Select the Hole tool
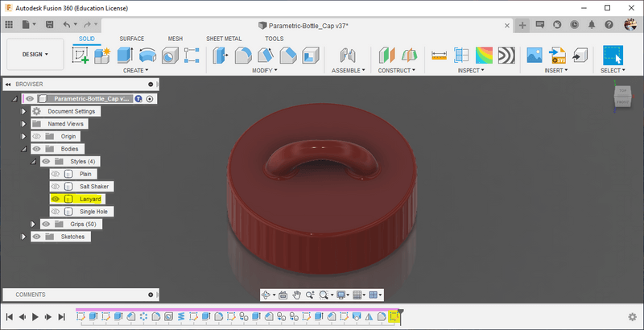Screen dimensions: 644x330 click(170, 55)
